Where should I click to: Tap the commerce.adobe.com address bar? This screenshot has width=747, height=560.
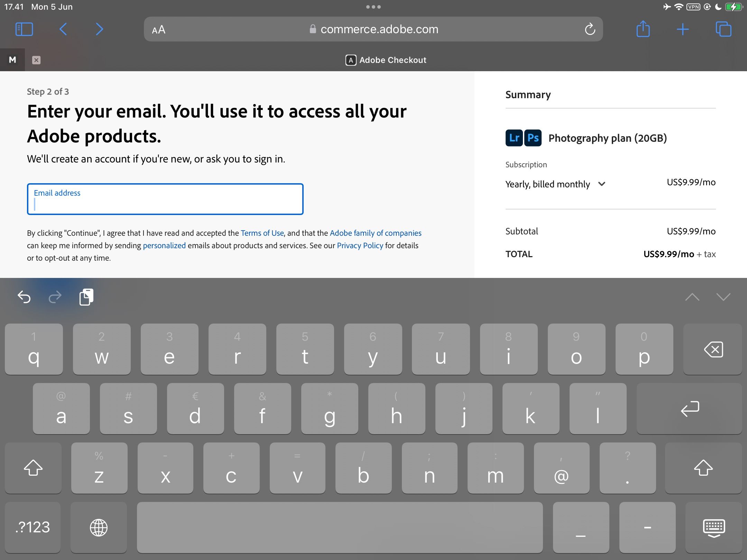[373, 29]
